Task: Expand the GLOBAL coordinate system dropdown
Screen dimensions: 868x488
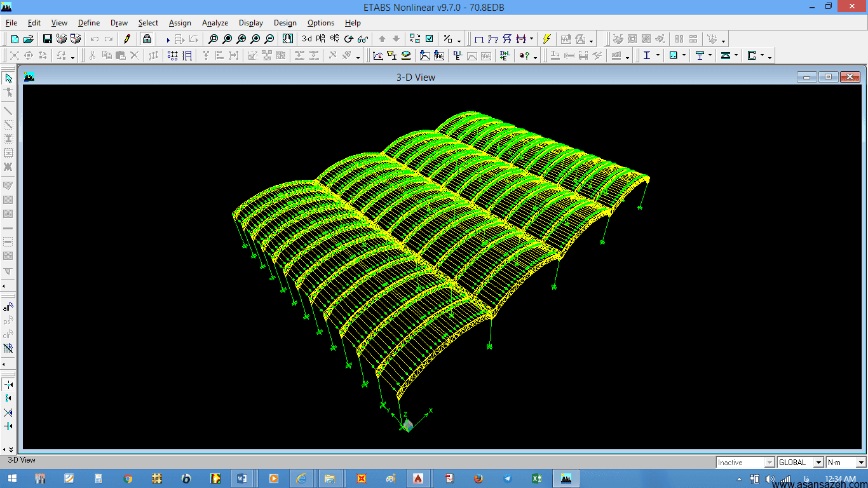Action: point(819,463)
